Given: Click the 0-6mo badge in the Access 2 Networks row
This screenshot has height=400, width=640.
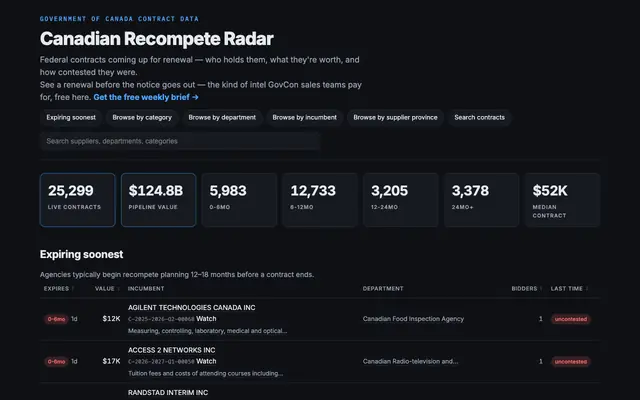Looking at the screenshot, I should [56, 362].
